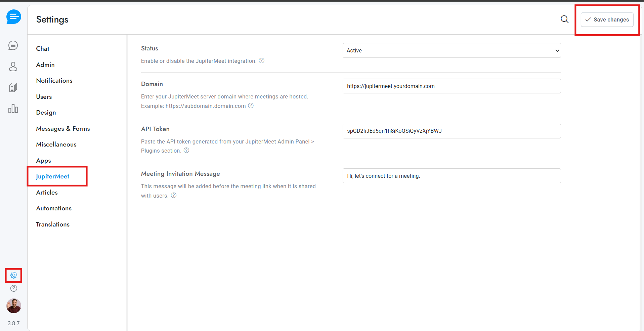644x331 pixels.
Task: Open the Users settings tab
Action: pyautogui.click(x=44, y=97)
